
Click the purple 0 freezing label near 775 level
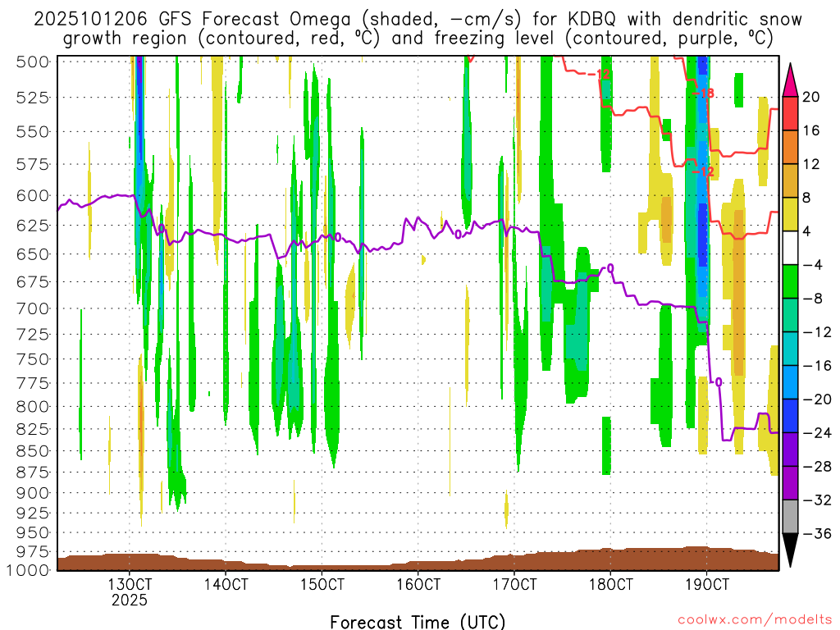tap(719, 382)
